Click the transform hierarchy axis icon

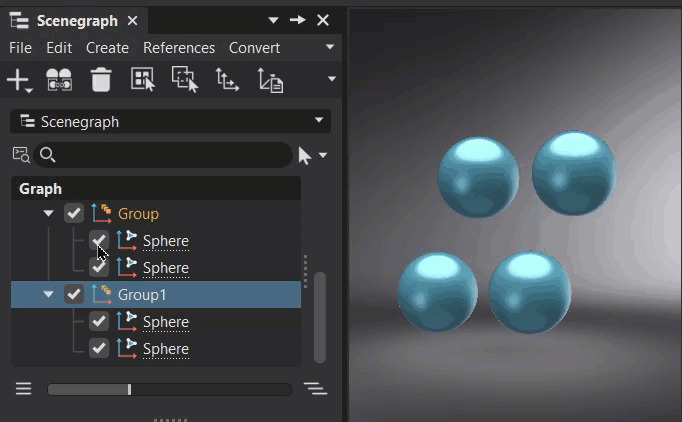coord(227,80)
